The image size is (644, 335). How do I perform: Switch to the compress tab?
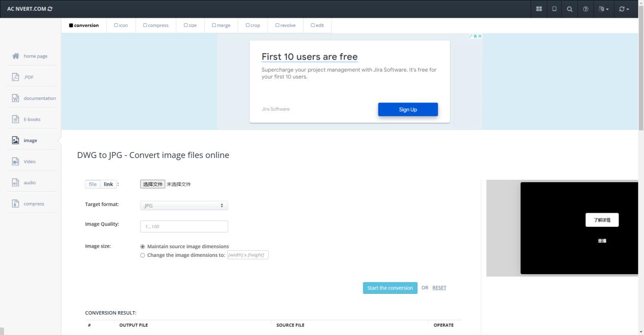coord(155,25)
